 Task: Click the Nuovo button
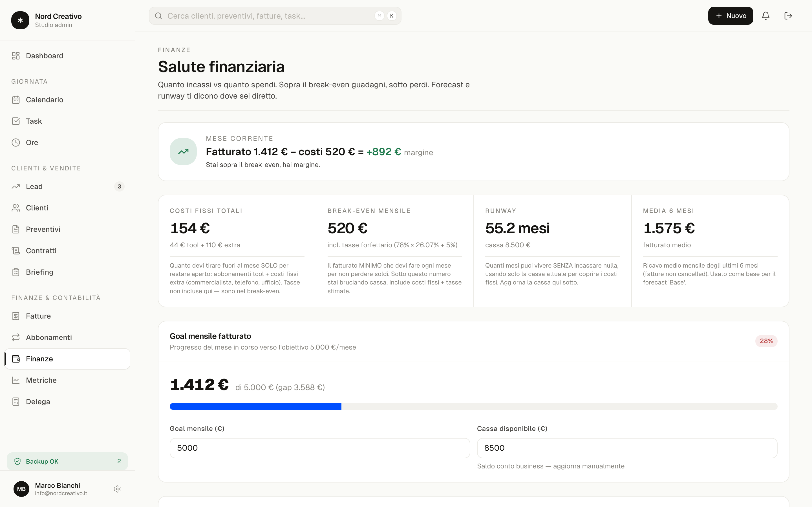click(731, 16)
